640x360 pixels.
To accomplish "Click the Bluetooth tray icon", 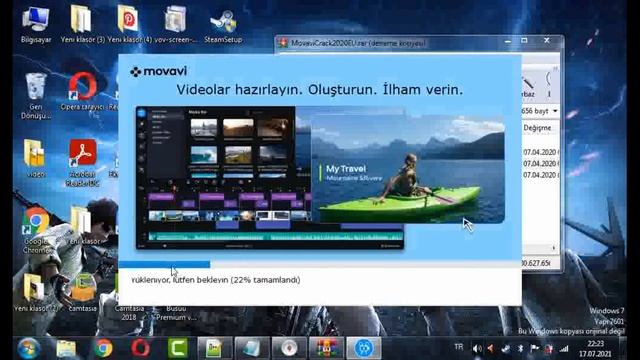I will pyautogui.click(x=520, y=349).
